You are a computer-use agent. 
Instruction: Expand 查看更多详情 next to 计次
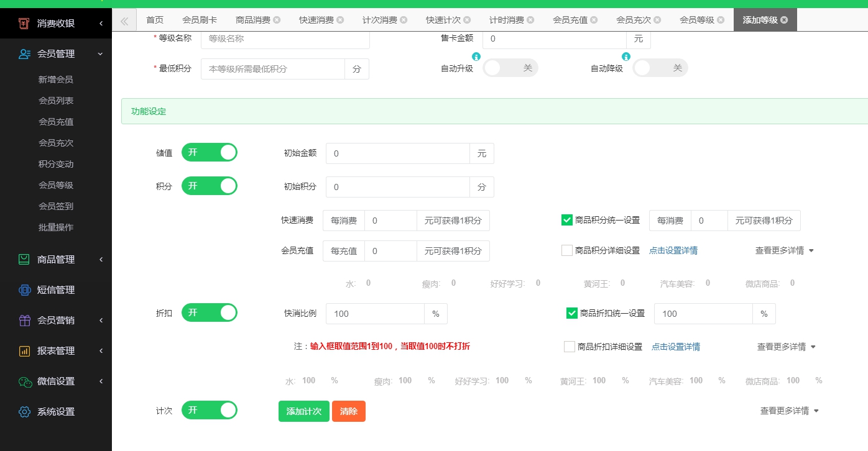[x=785, y=410]
